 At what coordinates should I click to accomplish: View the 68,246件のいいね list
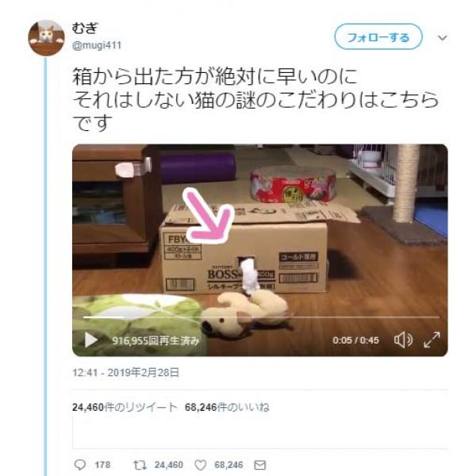(227, 407)
